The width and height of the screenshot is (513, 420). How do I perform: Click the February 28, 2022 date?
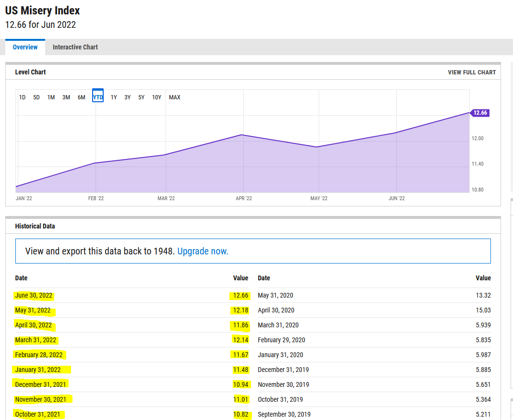pos(39,355)
